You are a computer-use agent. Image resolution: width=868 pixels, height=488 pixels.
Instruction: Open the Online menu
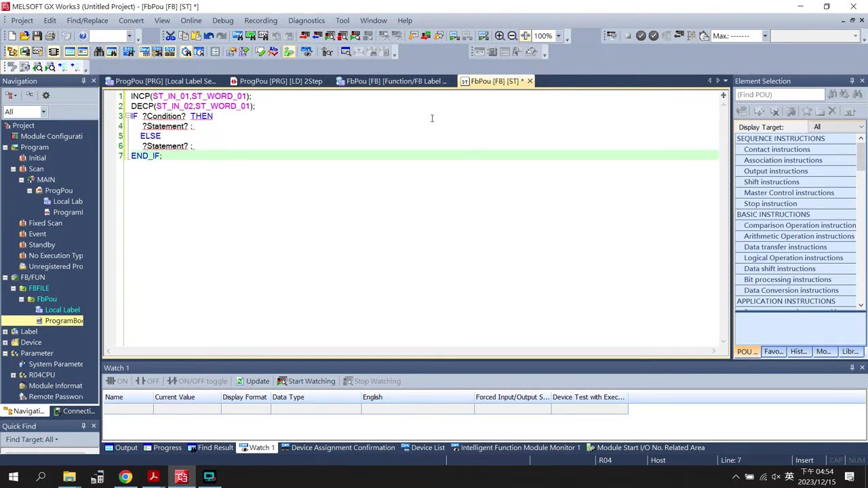click(191, 20)
